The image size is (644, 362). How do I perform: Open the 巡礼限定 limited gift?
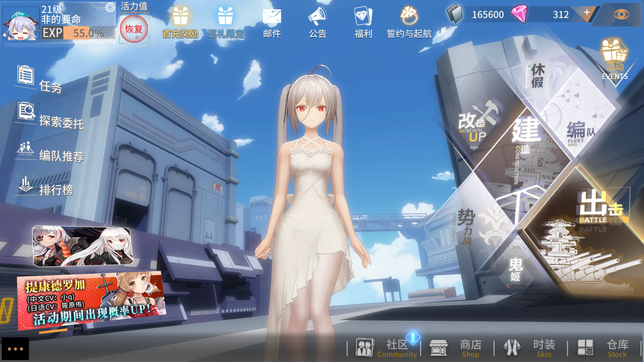[226, 23]
